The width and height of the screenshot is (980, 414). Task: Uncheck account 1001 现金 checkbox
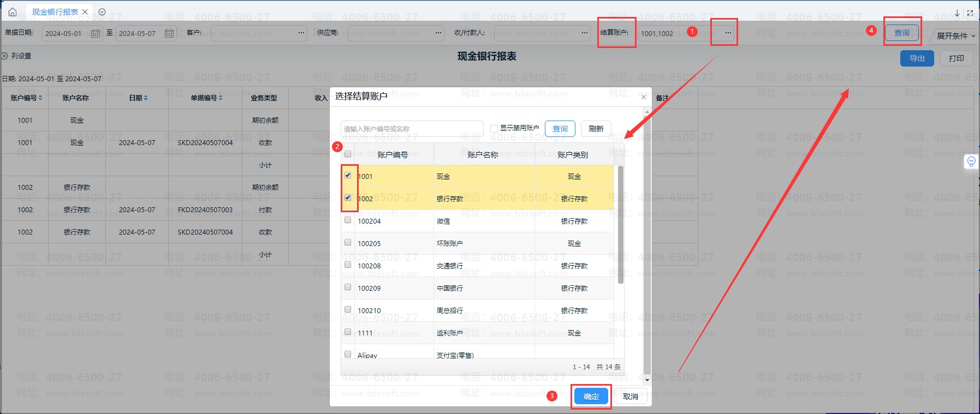point(348,175)
